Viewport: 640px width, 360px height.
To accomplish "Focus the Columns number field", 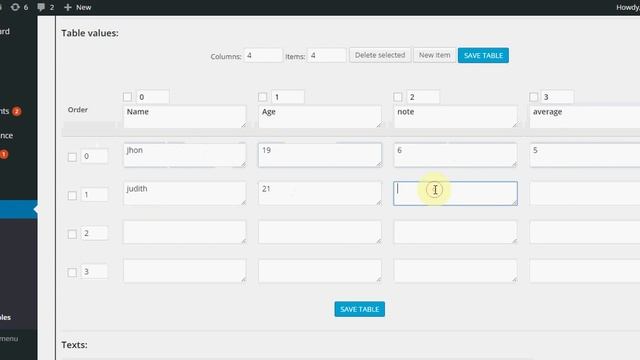I will 263,56.
